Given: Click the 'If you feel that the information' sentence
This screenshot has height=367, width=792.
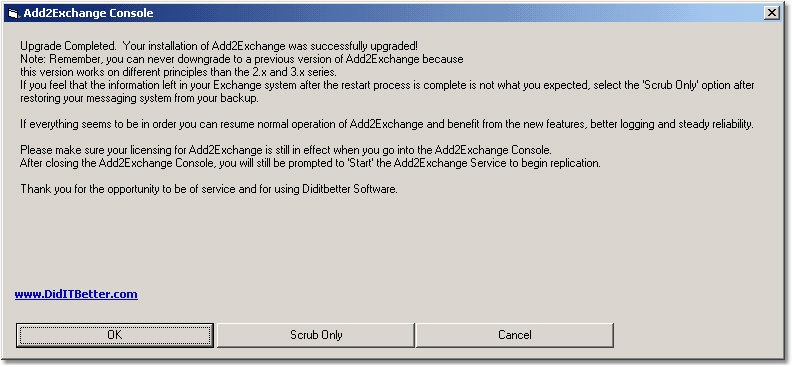Looking at the screenshot, I should tap(387, 85).
